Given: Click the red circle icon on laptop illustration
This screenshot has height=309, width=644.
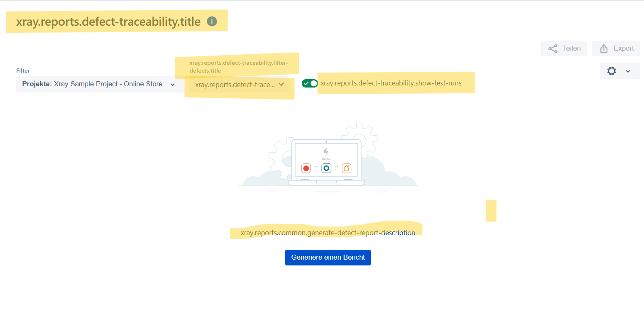Looking at the screenshot, I should point(306,168).
